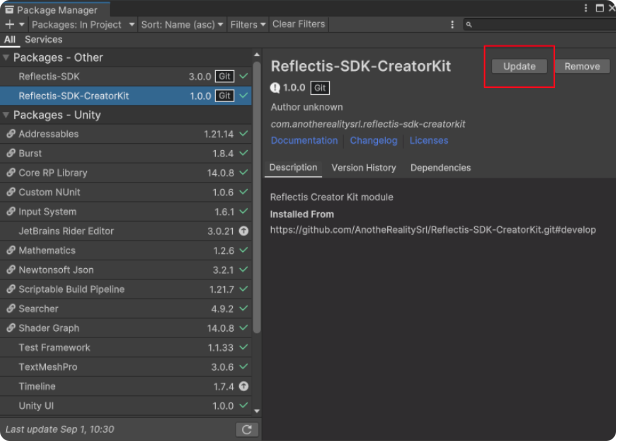Select the Searcher 4.9.2 package row
617x441 pixels.
[126, 308]
